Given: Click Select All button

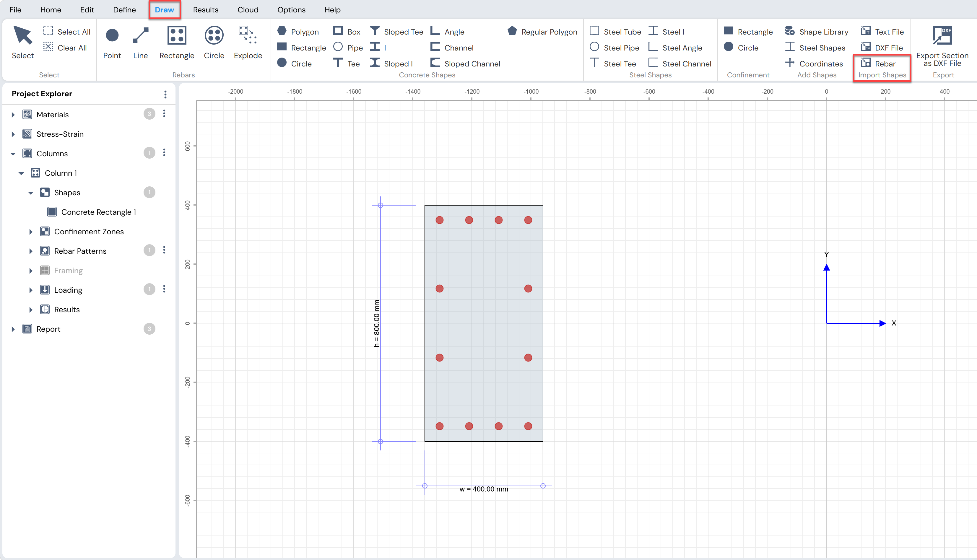Looking at the screenshot, I should 67,32.
